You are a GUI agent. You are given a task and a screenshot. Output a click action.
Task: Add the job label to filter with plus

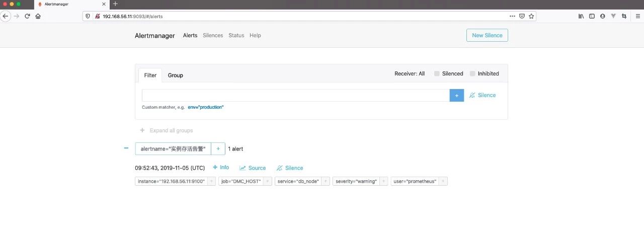(x=268, y=181)
